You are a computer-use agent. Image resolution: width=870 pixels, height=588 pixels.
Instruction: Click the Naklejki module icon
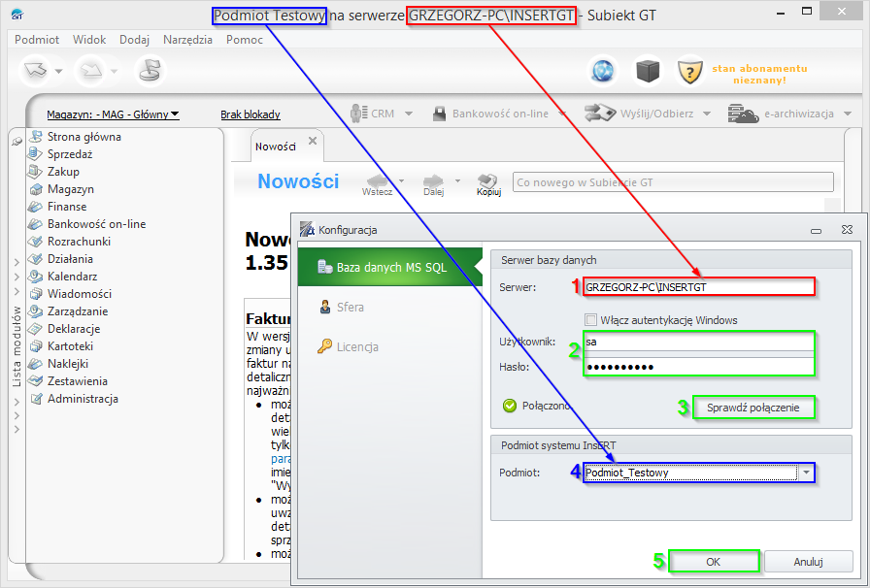tap(36, 364)
